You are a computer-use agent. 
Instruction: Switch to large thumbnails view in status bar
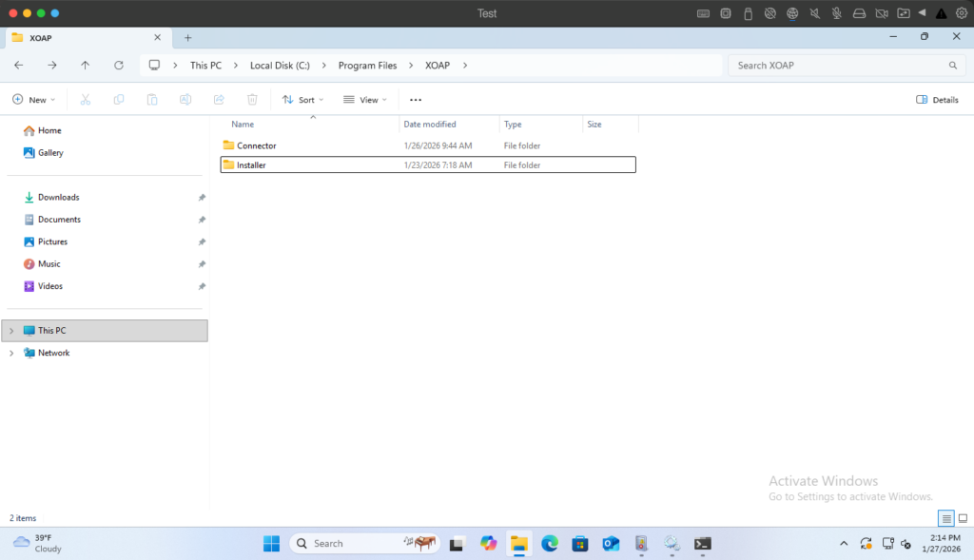point(963,518)
